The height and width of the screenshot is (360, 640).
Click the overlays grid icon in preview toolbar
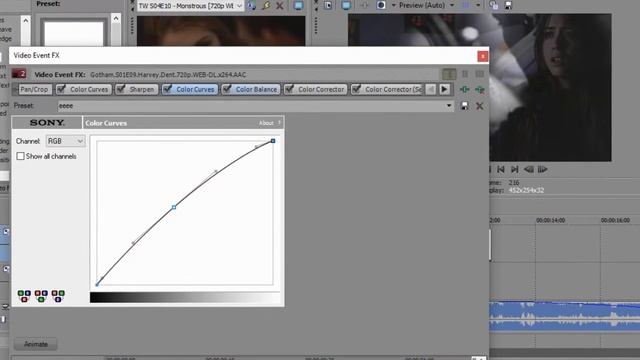coord(465,5)
